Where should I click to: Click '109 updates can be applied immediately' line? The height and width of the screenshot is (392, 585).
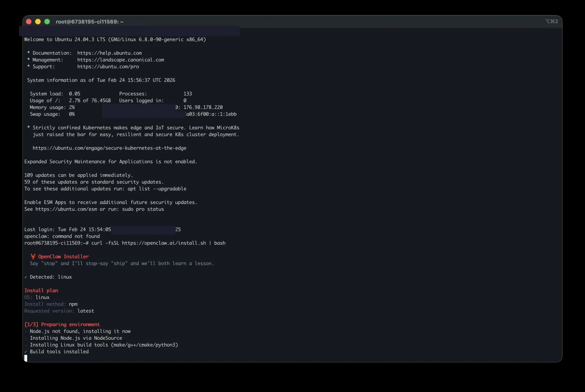click(x=79, y=175)
